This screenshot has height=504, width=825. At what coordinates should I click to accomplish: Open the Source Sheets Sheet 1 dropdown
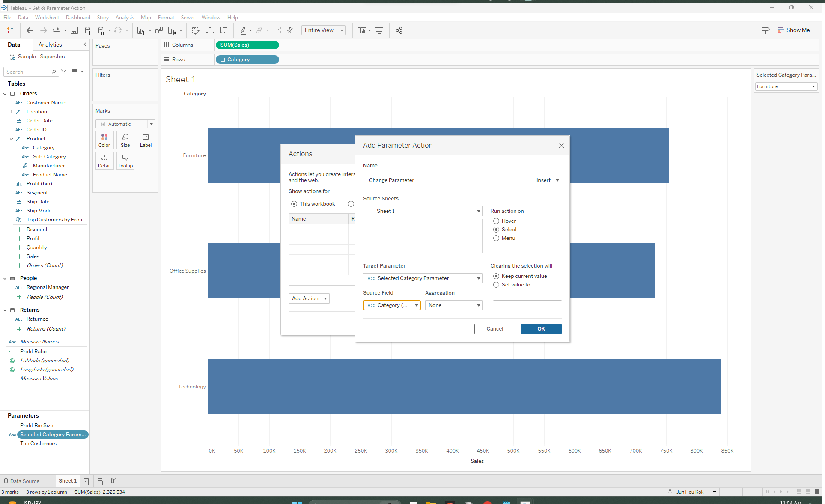click(423, 211)
